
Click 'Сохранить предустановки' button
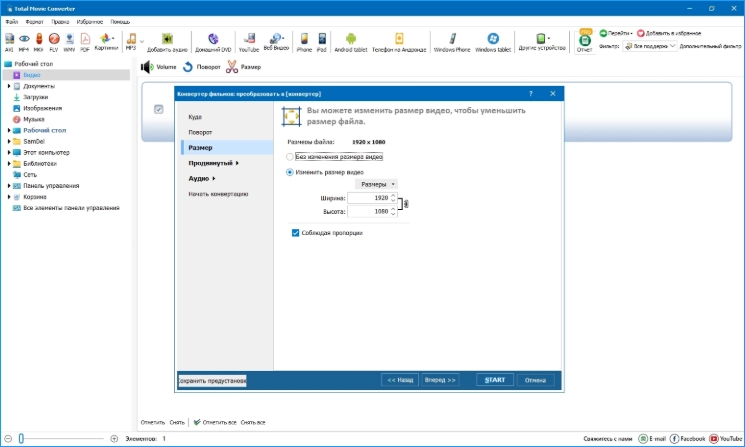point(212,380)
